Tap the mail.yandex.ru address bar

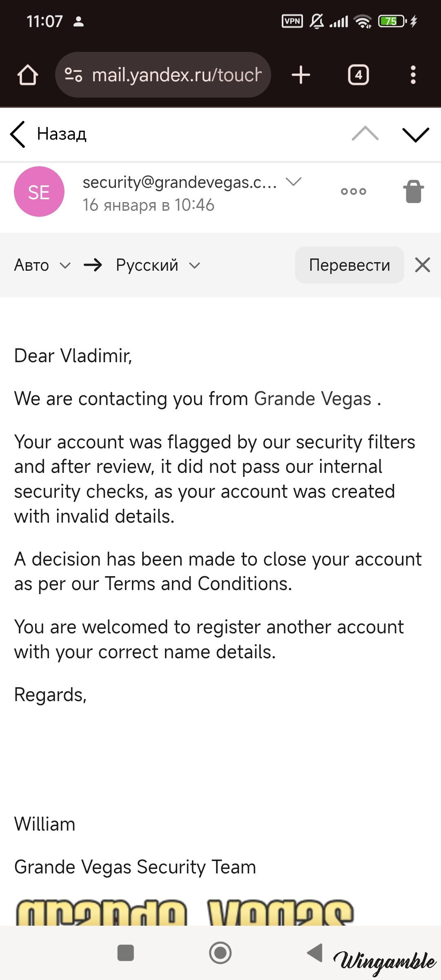coord(176,75)
